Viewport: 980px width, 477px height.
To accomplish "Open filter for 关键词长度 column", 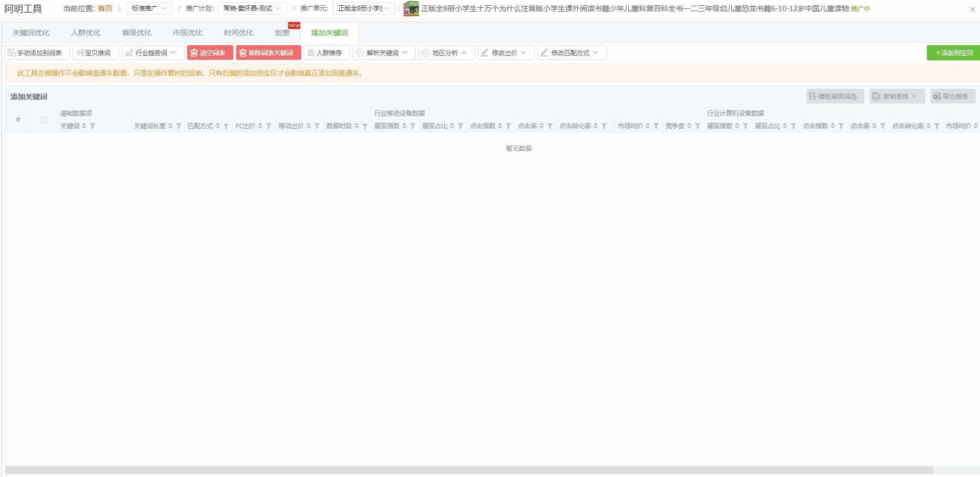I will click(179, 126).
